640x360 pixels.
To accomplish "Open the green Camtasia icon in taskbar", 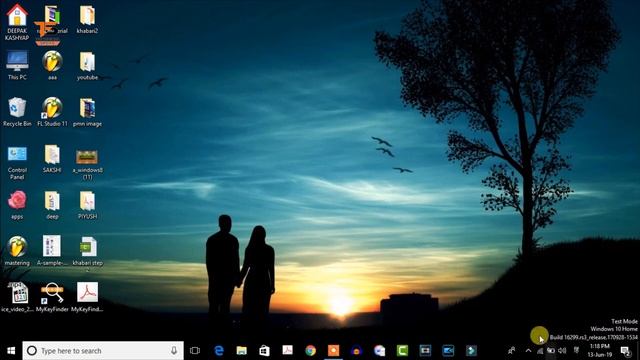I will 402,351.
